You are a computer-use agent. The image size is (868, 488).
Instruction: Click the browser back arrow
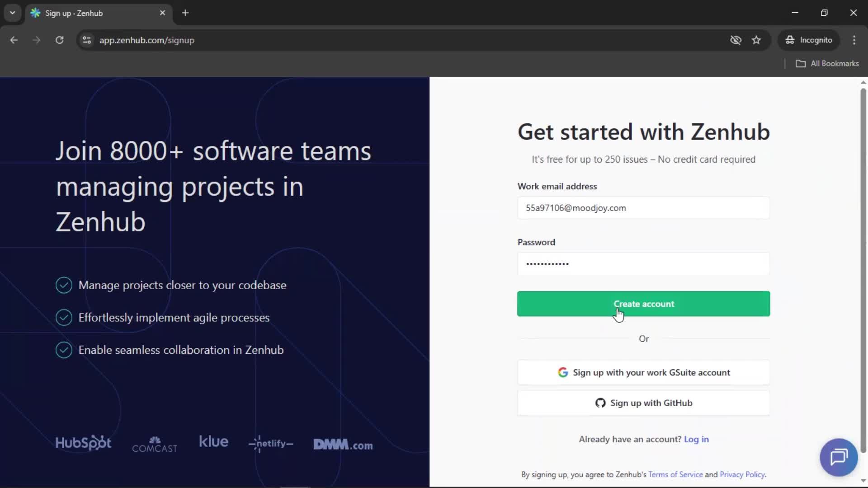[14, 40]
